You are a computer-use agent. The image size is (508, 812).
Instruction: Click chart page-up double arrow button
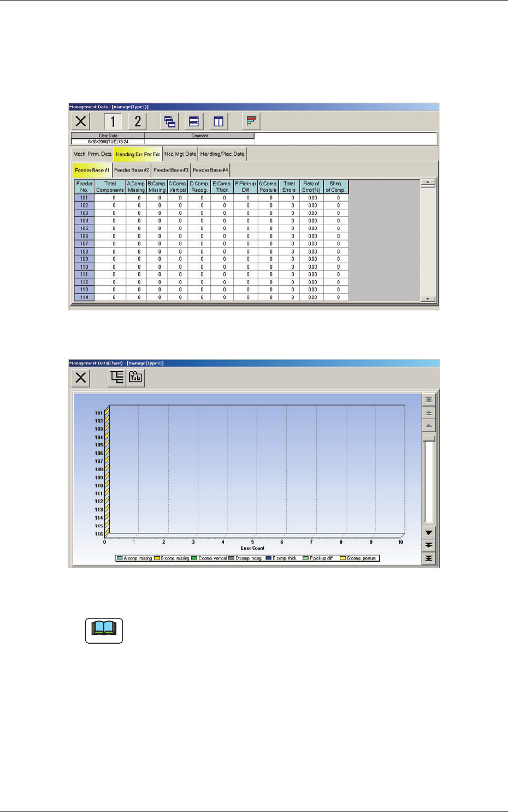(x=429, y=413)
